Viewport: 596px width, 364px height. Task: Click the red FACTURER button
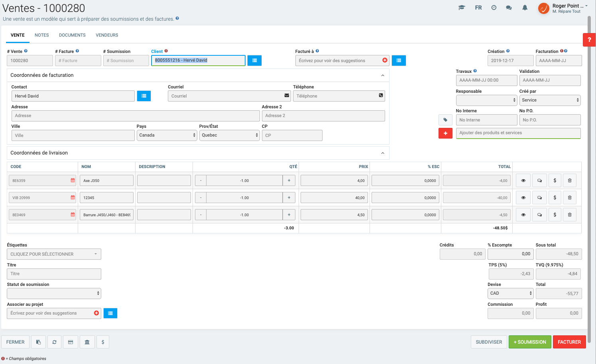[x=569, y=342]
